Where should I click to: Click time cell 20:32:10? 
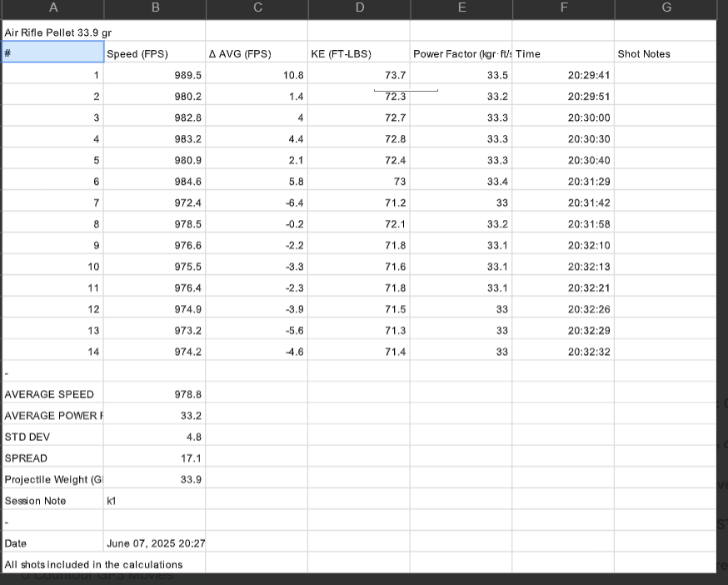click(x=564, y=245)
